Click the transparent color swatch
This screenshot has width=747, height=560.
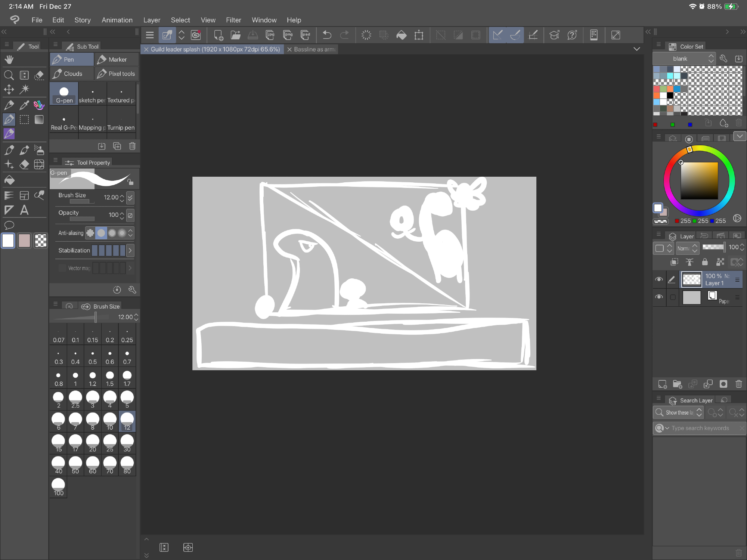pyautogui.click(x=41, y=241)
